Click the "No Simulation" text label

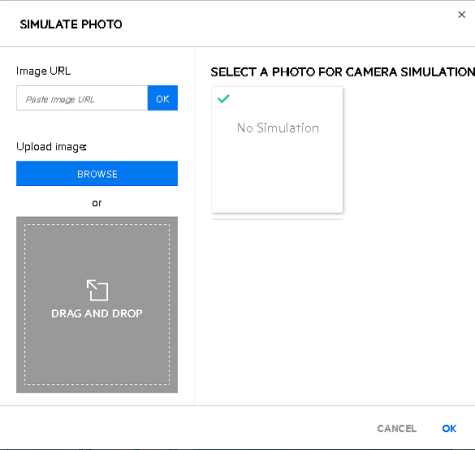[x=278, y=128]
